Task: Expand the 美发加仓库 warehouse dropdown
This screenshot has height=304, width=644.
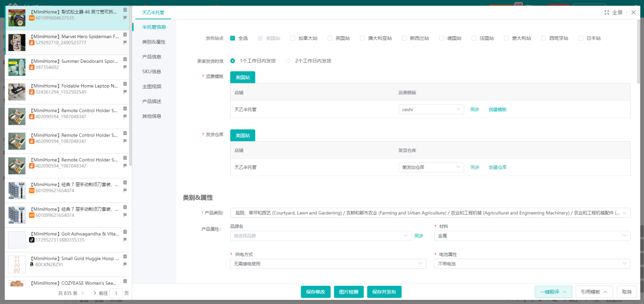Action: [431, 167]
